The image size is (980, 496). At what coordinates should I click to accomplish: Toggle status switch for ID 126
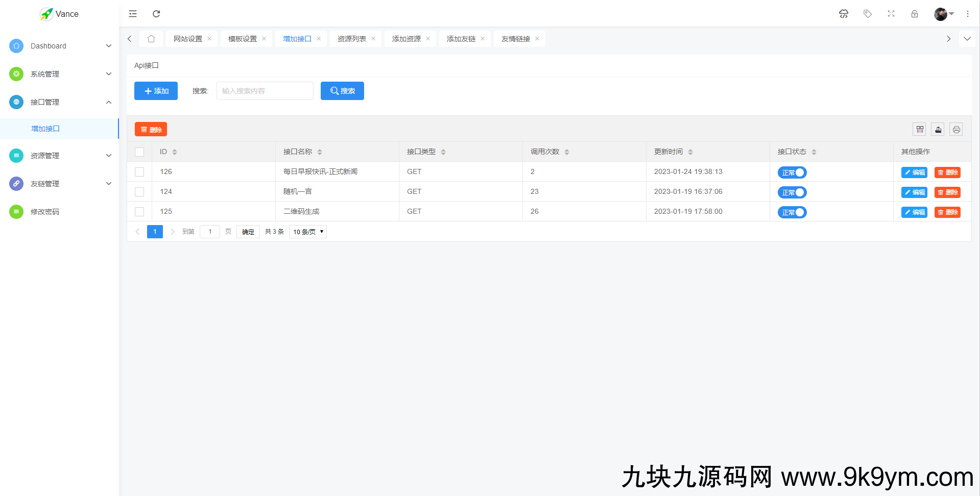click(792, 172)
